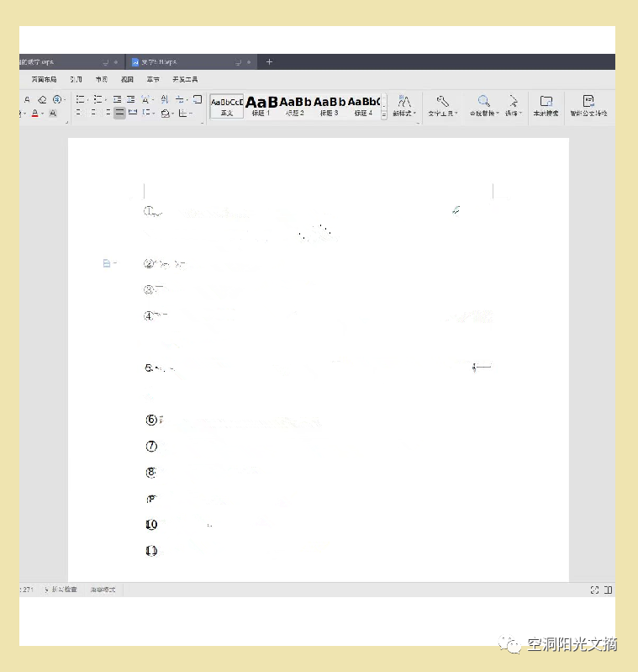Apply the 标题 1 heading style
This screenshot has width=638, height=672.
pyautogui.click(x=261, y=106)
